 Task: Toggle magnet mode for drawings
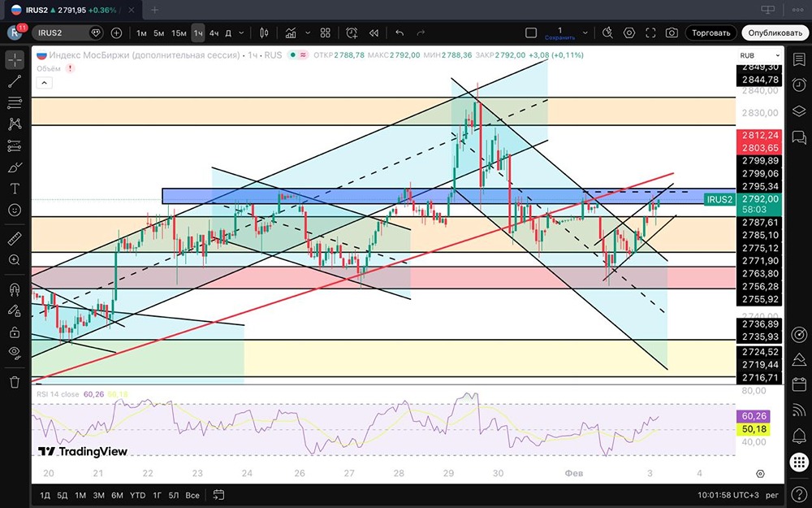[15, 289]
